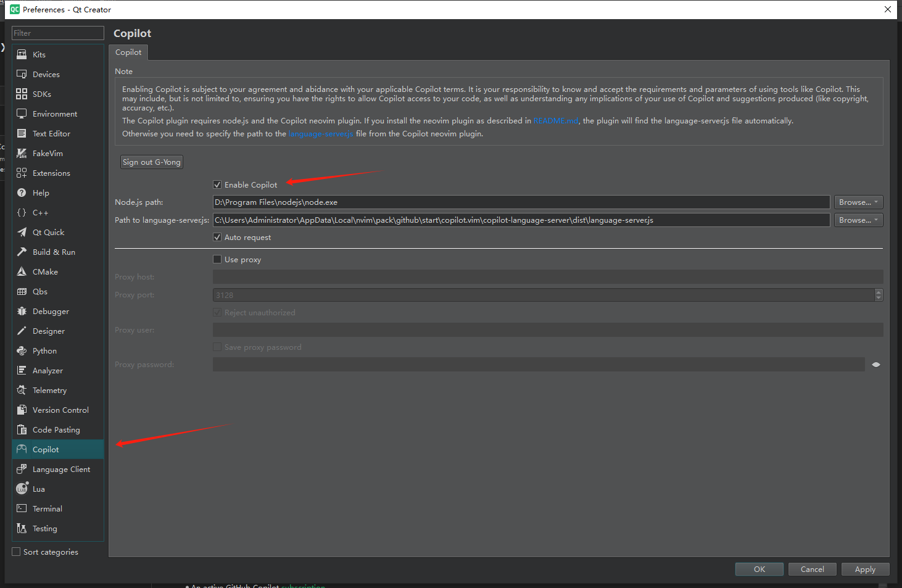Open Build & Run hammer icon
Viewport: 902px width, 588px height.
[22, 252]
